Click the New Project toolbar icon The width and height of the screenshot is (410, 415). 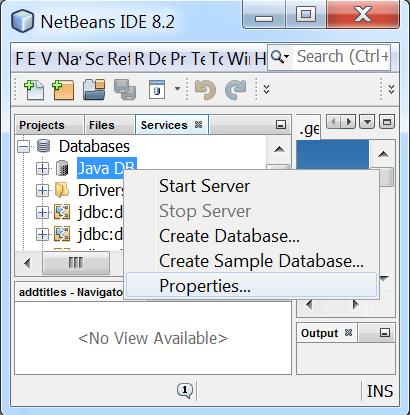[x=63, y=90]
